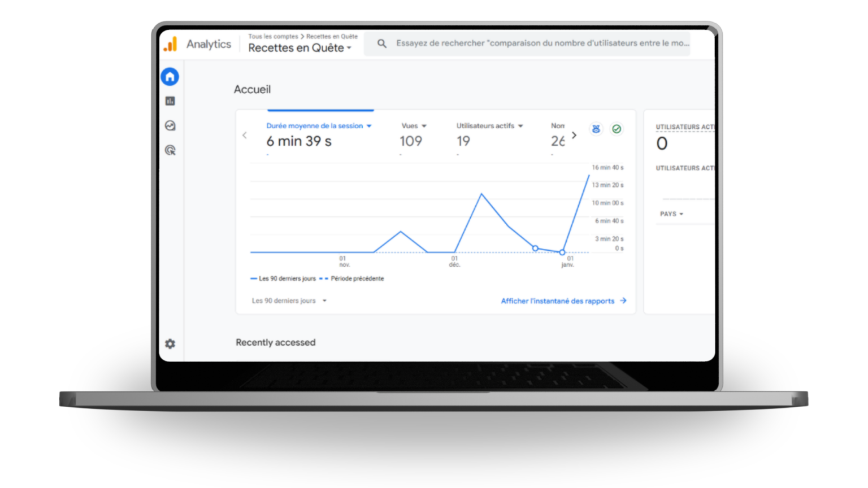
Task: Click the insights icon beside the metrics
Action: point(596,129)
